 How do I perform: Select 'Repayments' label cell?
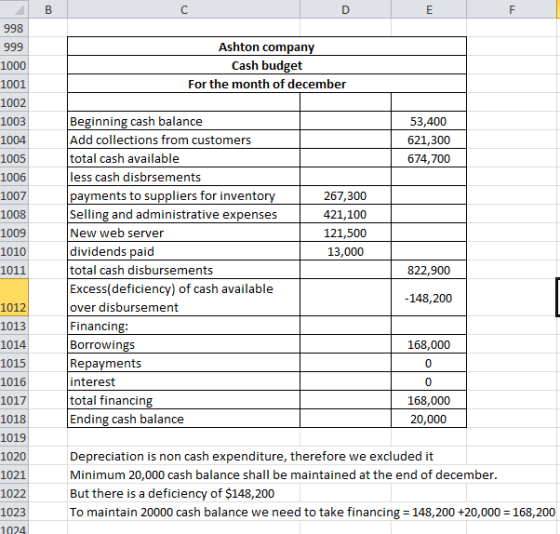pyautogui.click(x=184, y=363)
